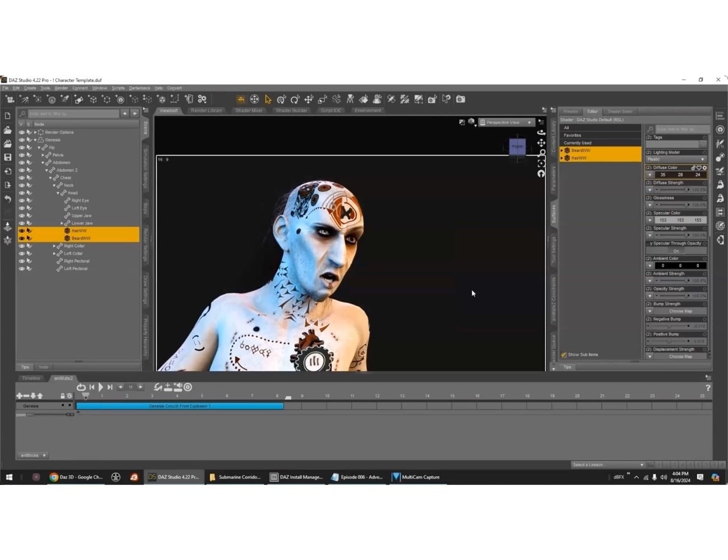Select the node selection arrow tool
728x560 pixels.
click(268, 99)
